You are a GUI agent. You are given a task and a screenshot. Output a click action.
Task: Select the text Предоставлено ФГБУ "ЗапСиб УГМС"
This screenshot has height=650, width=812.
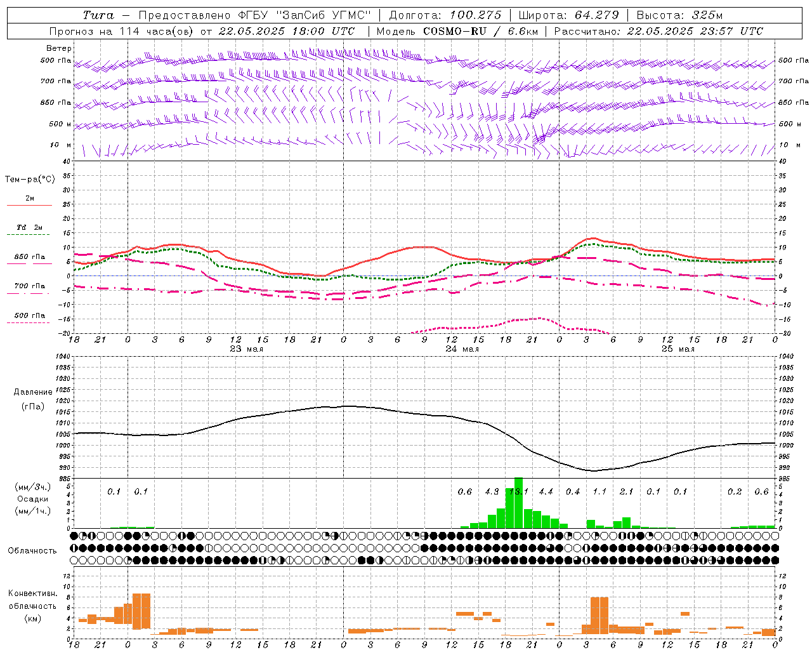254,15
